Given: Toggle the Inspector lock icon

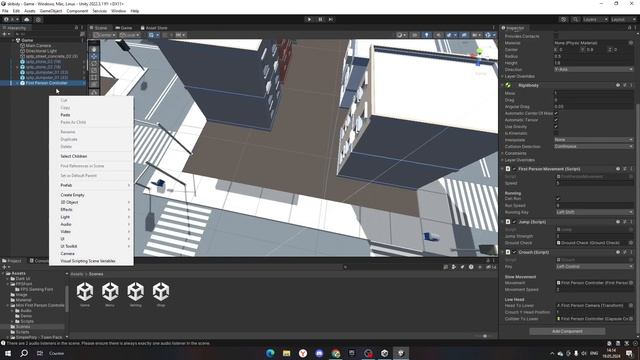Looking at the screenshot, I should pyautogui.click(x=629, y=28).
